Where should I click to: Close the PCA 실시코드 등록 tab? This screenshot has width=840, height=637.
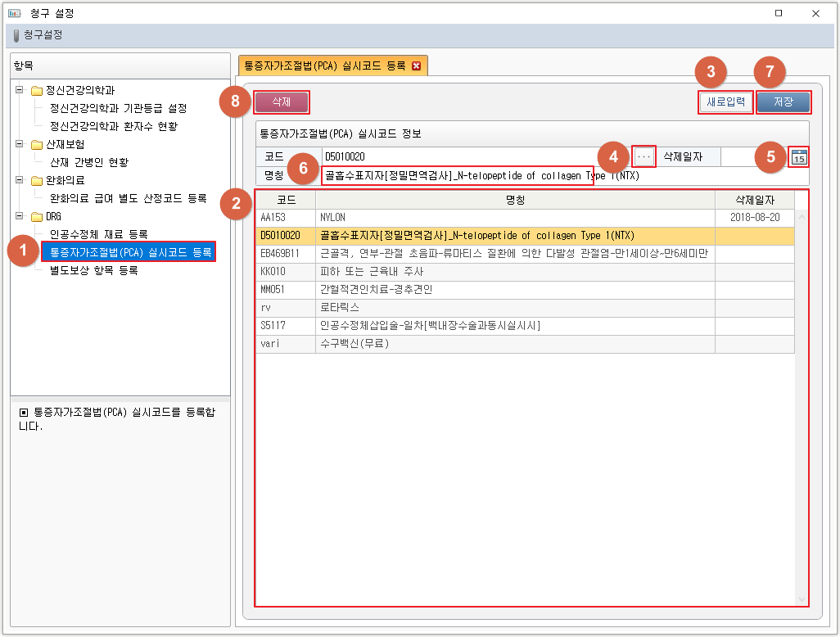tap(416, 66)
